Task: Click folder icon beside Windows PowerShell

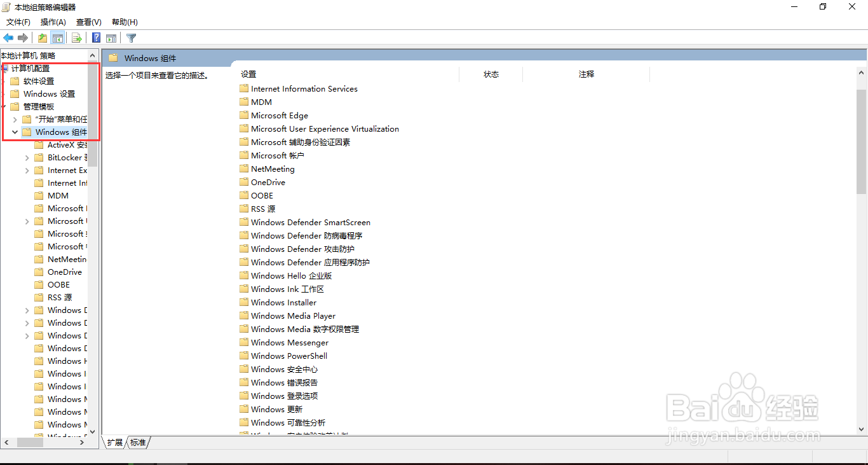Action: click(x=244, y=356)
